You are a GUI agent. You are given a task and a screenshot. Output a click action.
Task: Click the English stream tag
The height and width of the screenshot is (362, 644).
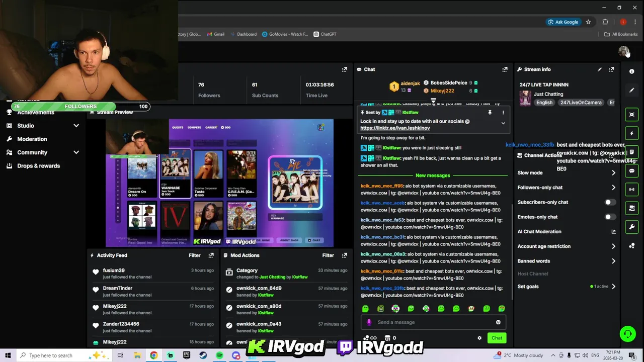[544, 103]
